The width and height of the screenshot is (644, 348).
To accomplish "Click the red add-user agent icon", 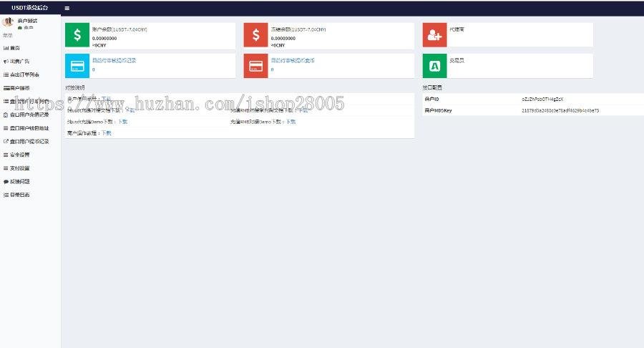I will click(x=434, y=35).
